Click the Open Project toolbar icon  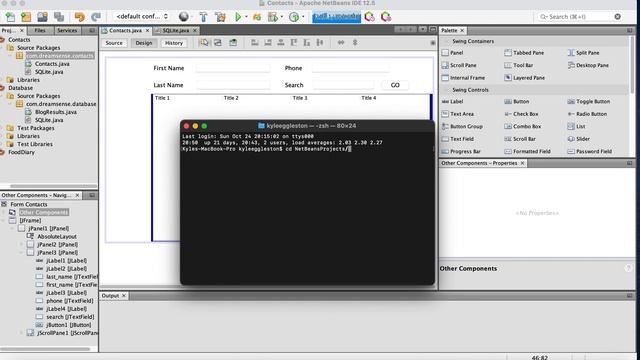click(x=42, y=17)
